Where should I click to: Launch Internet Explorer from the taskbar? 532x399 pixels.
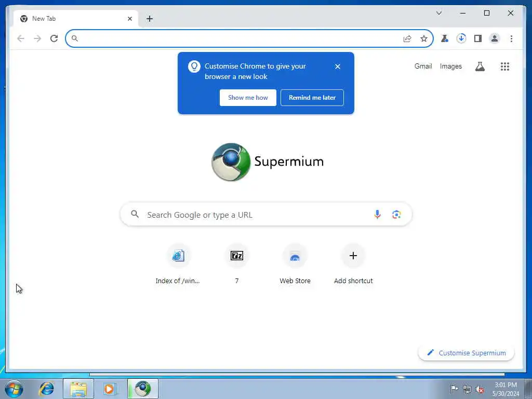pos(46,389)
